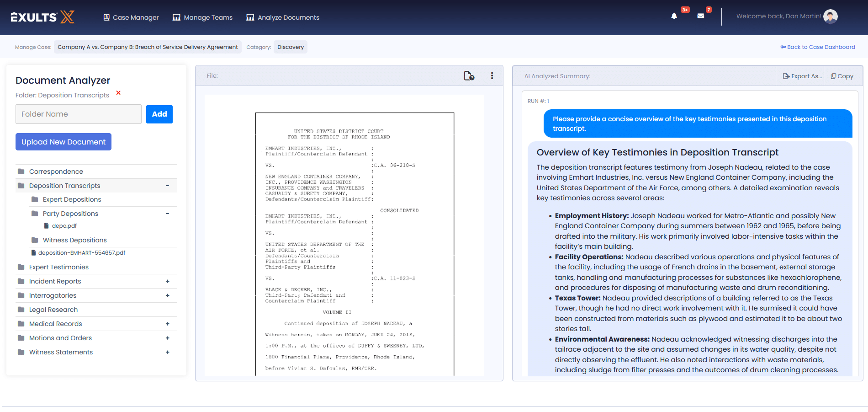Collapse the Party Depositions subfolder
This screenshot has height=412, width=868.
(x=167, y=214)
